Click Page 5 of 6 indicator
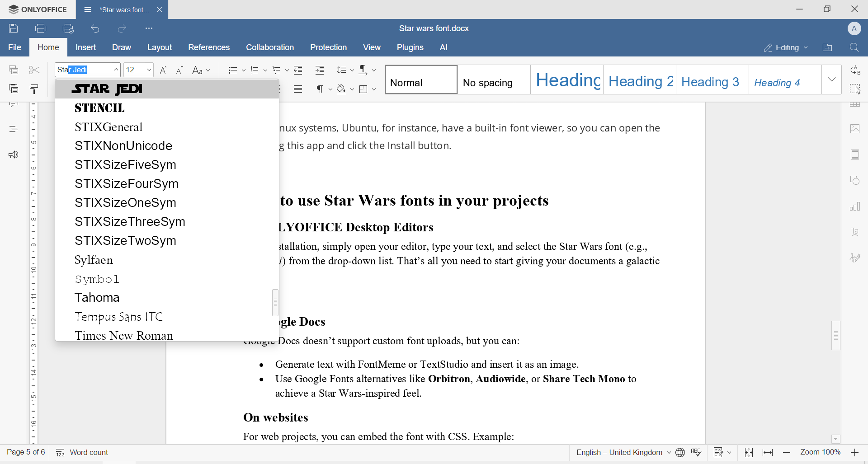The height and width of the screenshot is (464, 868). coord(26,452)
